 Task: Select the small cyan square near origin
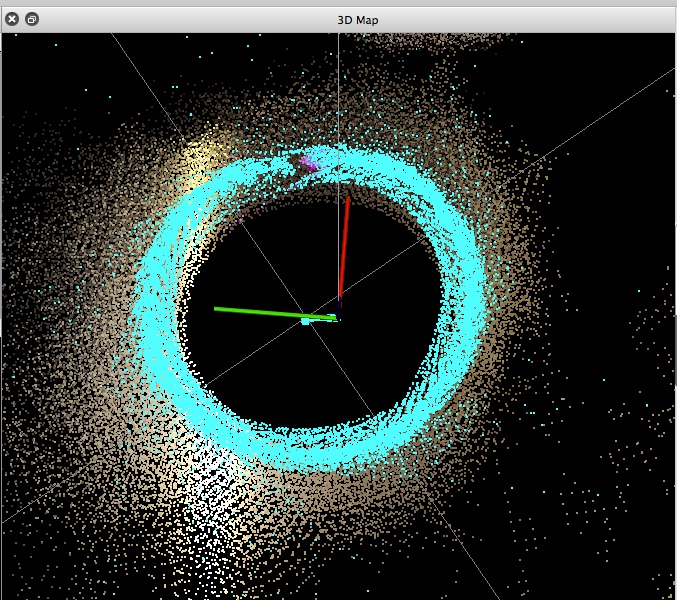pyautogui.click(x=305, y=321)
